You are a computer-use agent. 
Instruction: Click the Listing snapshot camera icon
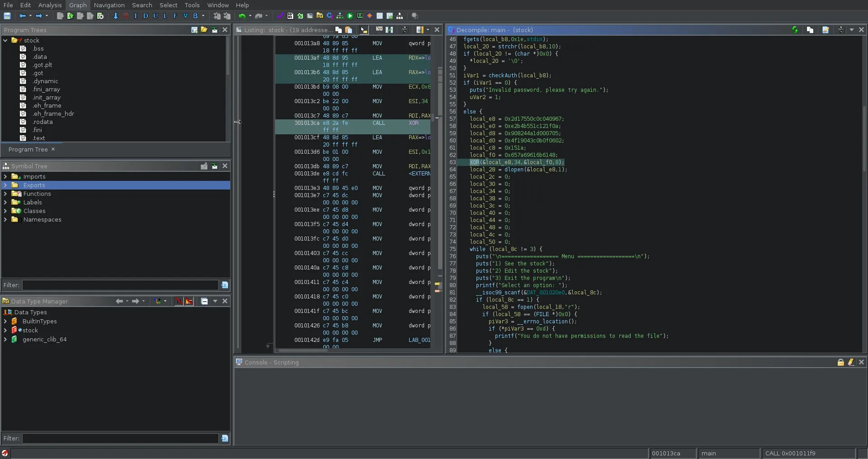click(405, 30)
